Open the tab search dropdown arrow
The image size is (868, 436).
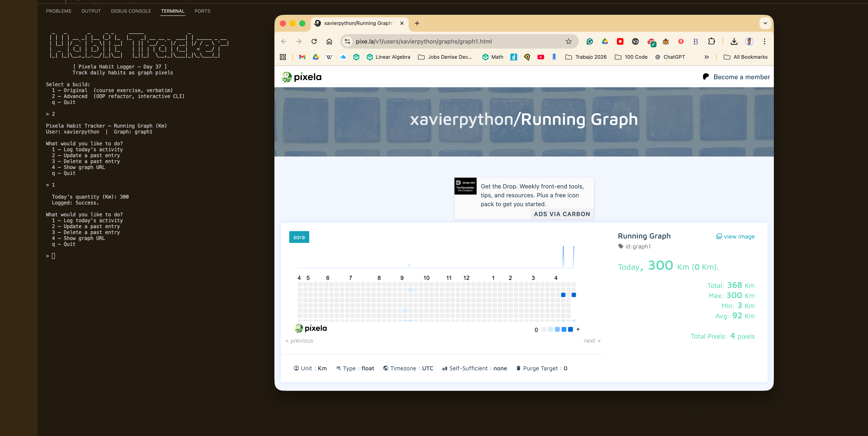765,23
